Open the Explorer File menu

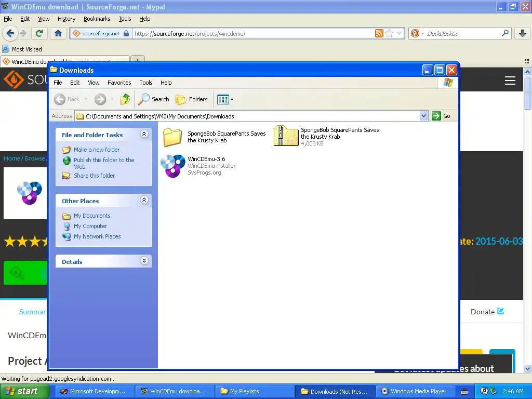coord(58,83)
